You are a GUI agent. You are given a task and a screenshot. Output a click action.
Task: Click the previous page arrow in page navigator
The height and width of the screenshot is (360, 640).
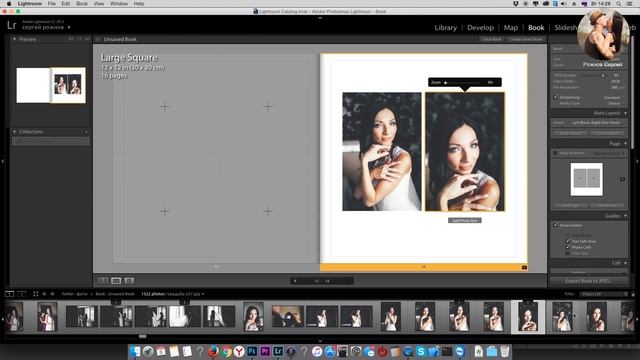click(x=295, y=281)
